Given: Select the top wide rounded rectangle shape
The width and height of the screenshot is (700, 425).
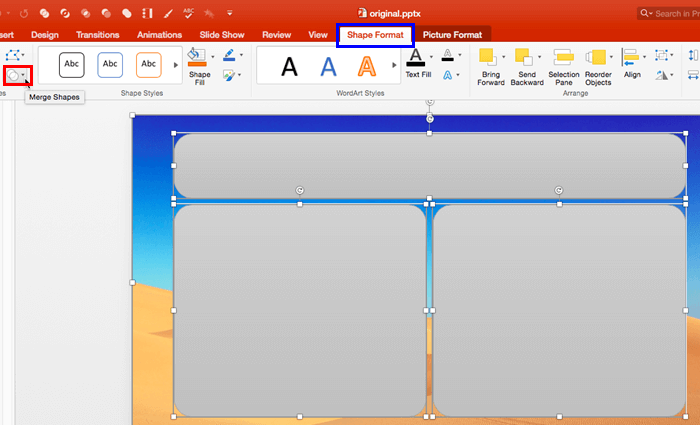Looking at the screenshot, I should [x=429, y=165].
